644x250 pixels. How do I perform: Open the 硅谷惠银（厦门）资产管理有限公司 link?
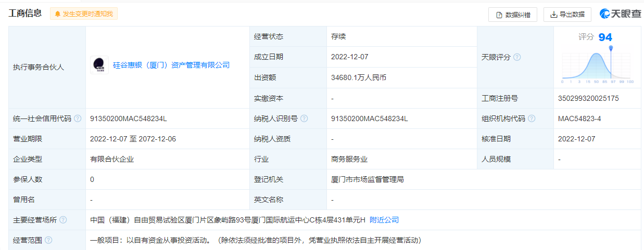[x=171, y=65]
